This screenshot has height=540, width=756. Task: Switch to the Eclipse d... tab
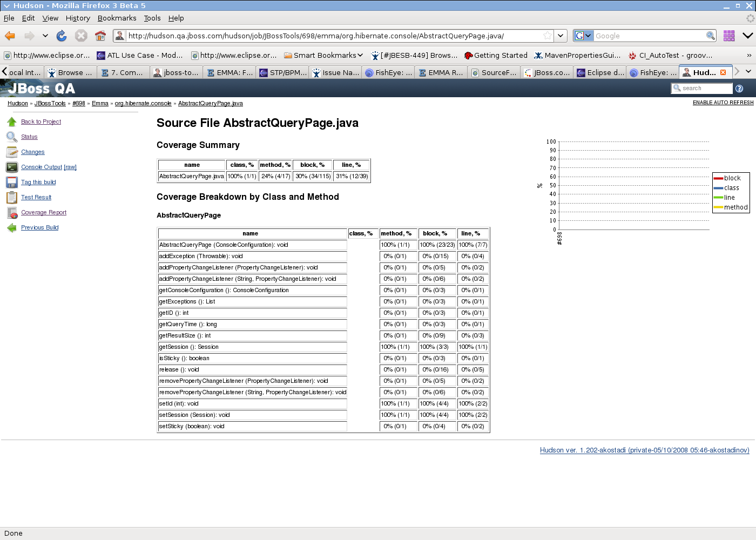click(x=600, y=72)
